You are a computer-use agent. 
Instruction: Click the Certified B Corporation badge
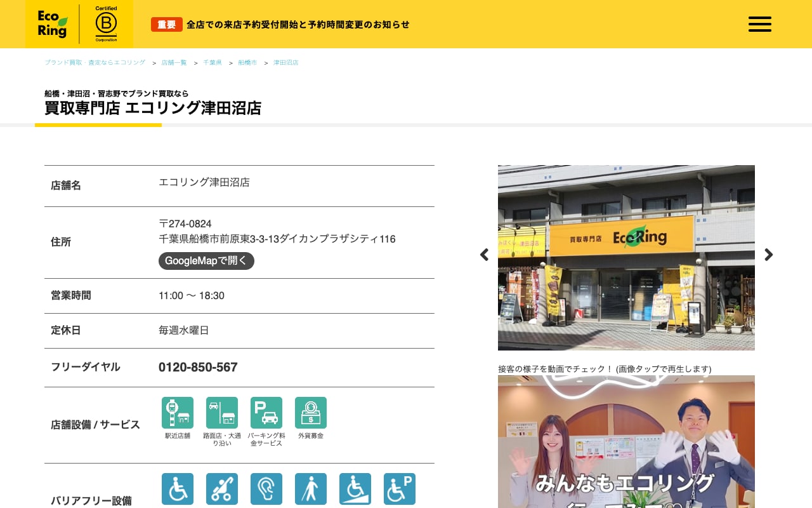[x=106, y=24]
